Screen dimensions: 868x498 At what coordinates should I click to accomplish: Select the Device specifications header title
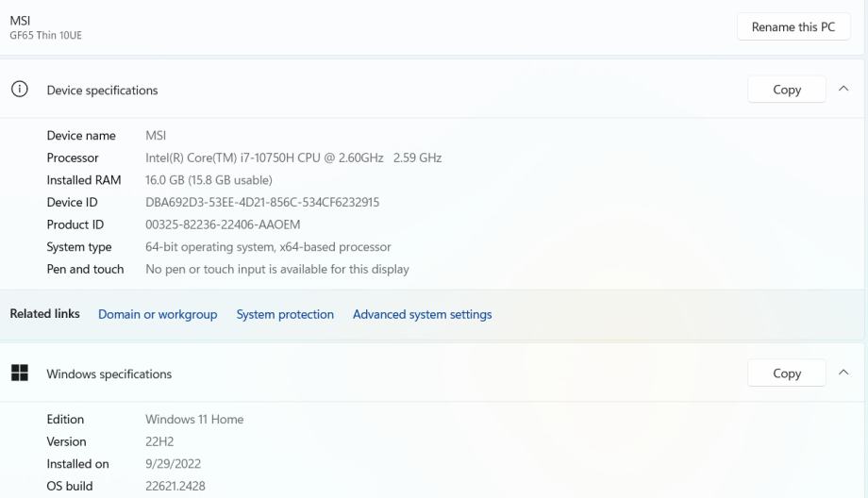click(102, 91)
